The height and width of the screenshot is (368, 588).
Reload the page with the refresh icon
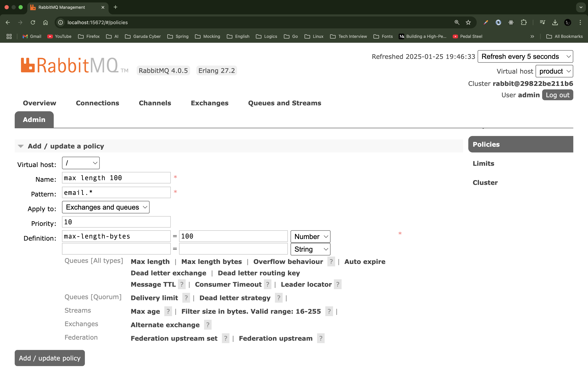tap(33, 22)
